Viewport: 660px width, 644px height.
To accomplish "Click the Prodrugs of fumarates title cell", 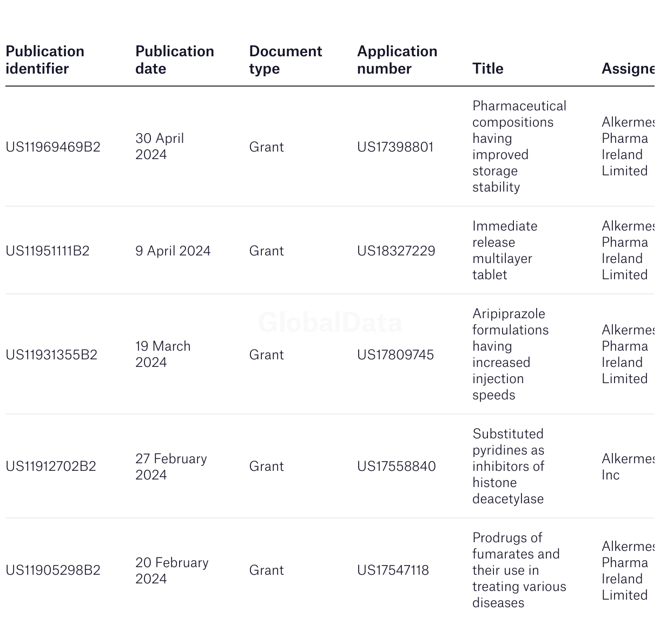I will pyautogui.click(x=519, y=570).
